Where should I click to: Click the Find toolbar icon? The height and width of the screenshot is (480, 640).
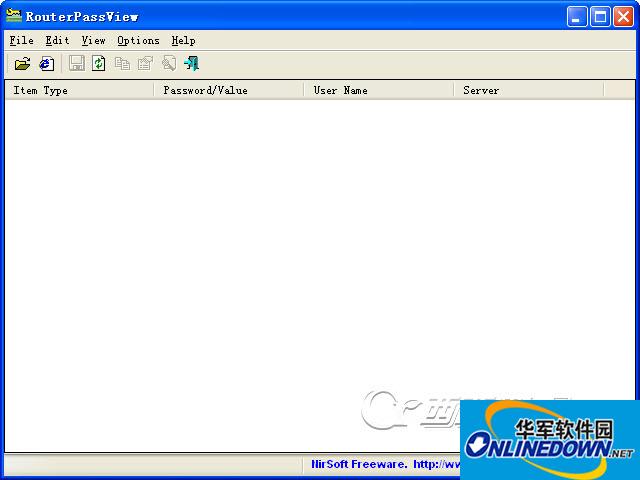click(x=168, y=64)
